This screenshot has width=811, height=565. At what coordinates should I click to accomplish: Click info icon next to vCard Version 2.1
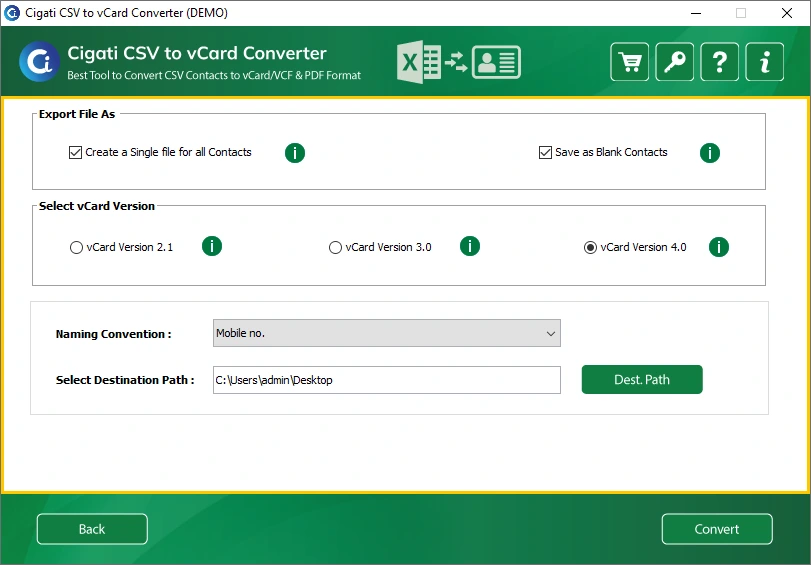tap(212, 246)
